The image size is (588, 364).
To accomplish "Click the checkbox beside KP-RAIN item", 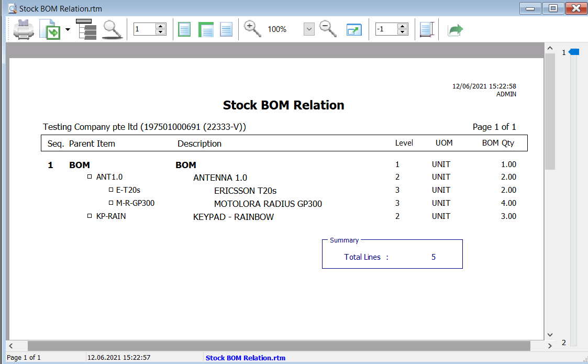I will pos(90,216).
